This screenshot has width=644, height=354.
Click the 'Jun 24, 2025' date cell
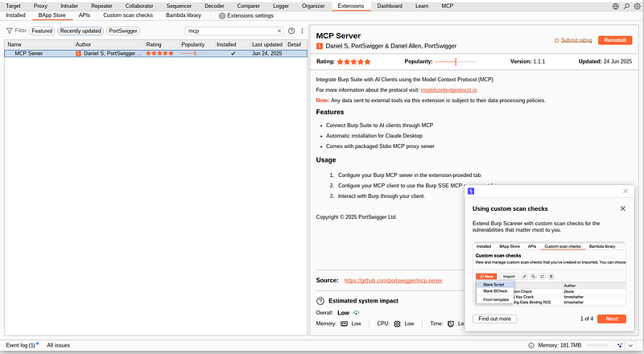click(267, 53)
